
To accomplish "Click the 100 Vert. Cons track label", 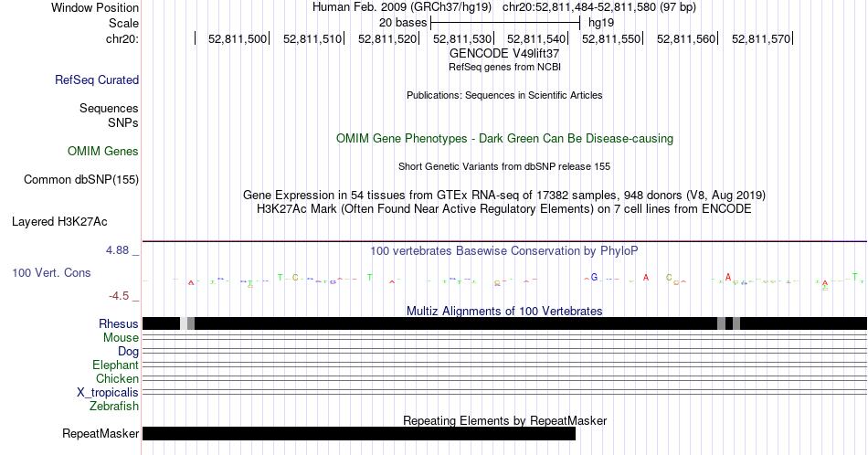I will click(51, 272).
